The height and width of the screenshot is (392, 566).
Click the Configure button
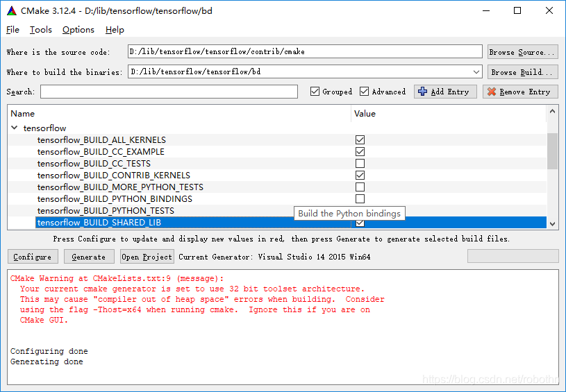[33, 257]
